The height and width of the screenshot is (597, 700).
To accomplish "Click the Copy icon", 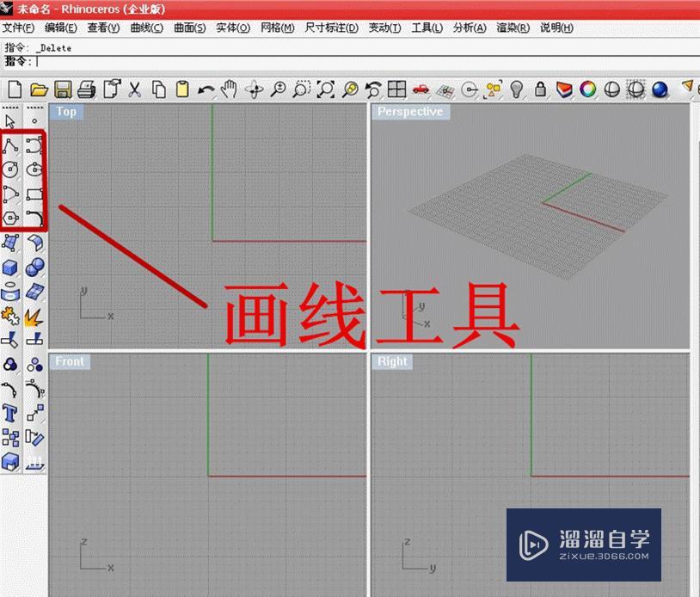I will (x=158, y=89).
